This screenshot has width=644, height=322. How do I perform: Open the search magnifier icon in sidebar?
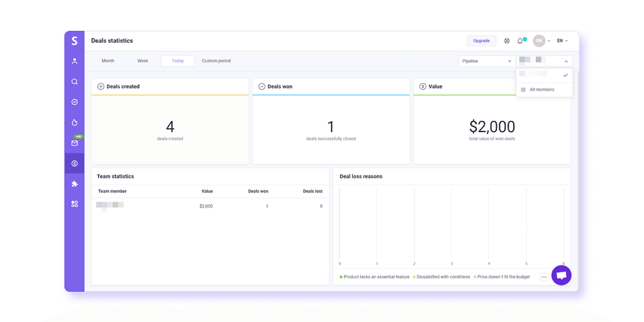74,82
